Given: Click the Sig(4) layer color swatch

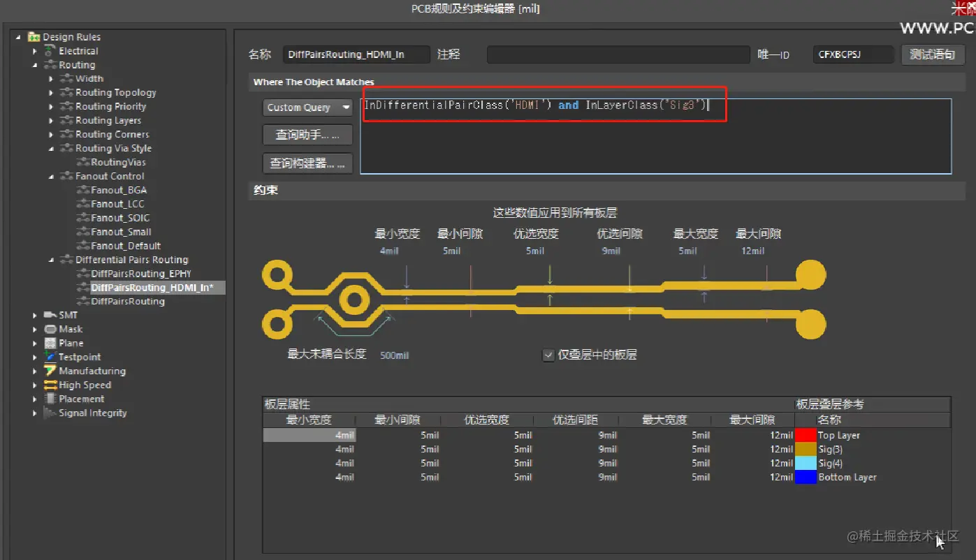Looking at the screenshot, I should 806,463.
